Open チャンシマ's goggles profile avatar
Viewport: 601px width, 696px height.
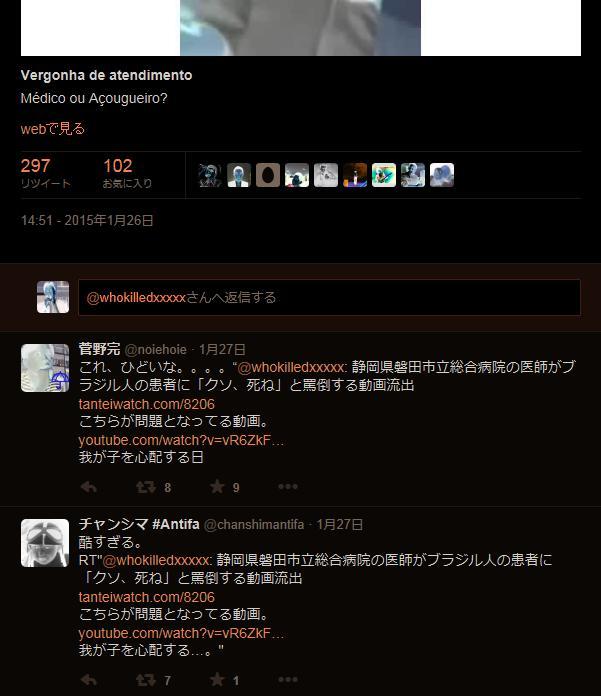tap(45, 543)
